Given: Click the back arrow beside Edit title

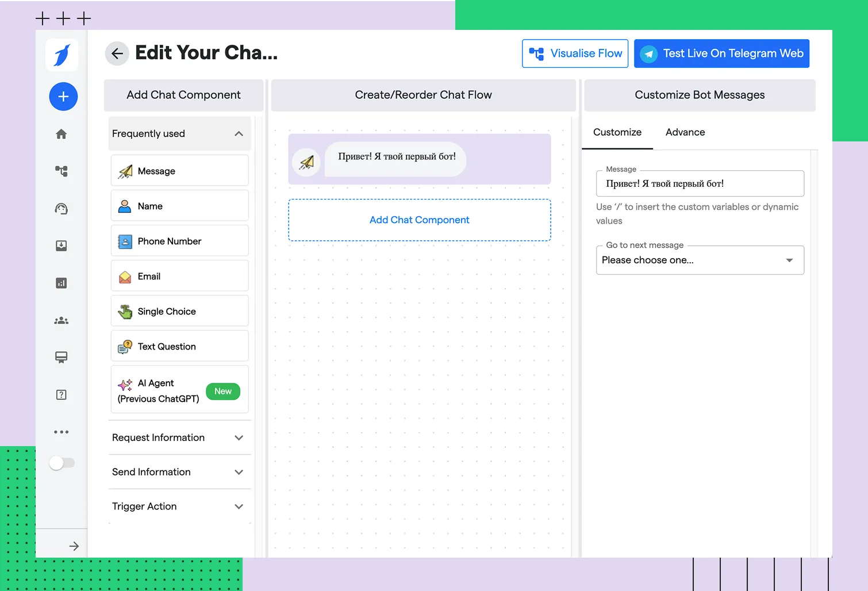Looking at the screenshot, I should click(x=117, y=53).
